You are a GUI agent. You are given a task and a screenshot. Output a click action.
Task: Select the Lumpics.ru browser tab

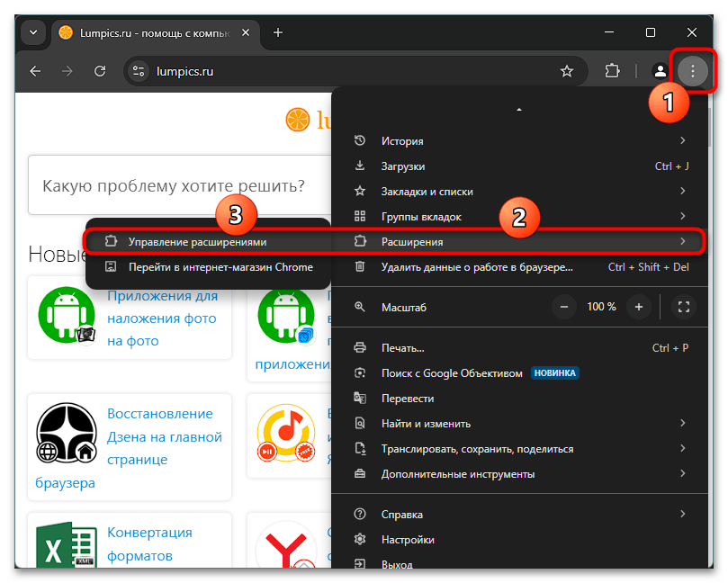point(156,33)
